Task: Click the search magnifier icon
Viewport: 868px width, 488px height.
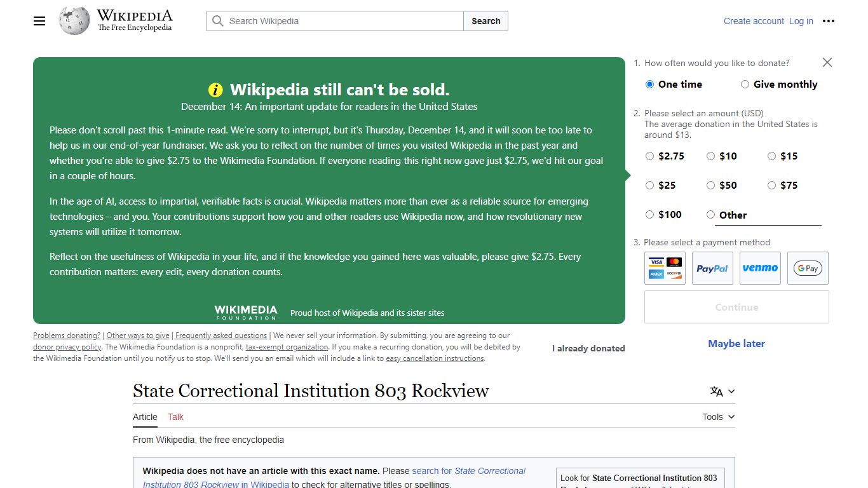Action: click(218, 21)
